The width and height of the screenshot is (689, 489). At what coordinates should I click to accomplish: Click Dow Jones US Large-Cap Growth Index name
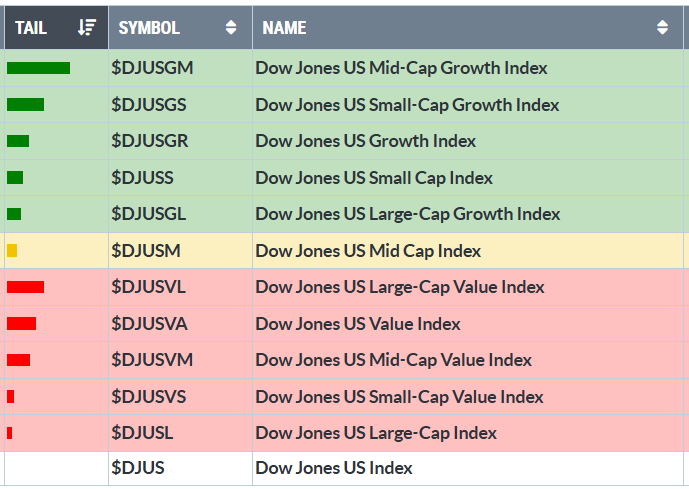[408, 214]
